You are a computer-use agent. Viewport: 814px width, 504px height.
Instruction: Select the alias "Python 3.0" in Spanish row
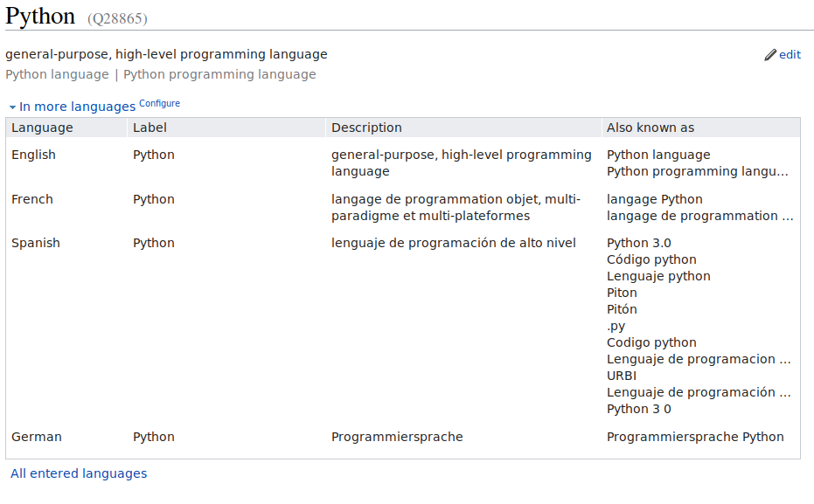click(638, 242)
